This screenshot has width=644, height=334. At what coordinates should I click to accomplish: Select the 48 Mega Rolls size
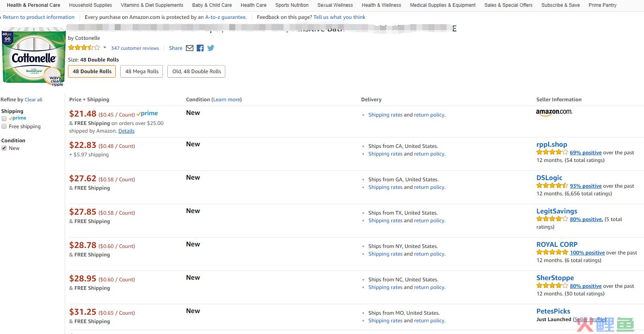(142, 72)
